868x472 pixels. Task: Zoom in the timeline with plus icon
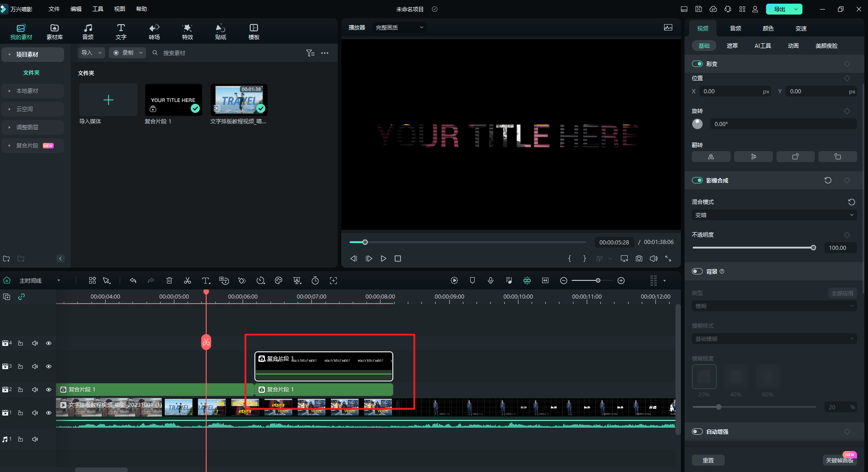click(x=621, y=281)
